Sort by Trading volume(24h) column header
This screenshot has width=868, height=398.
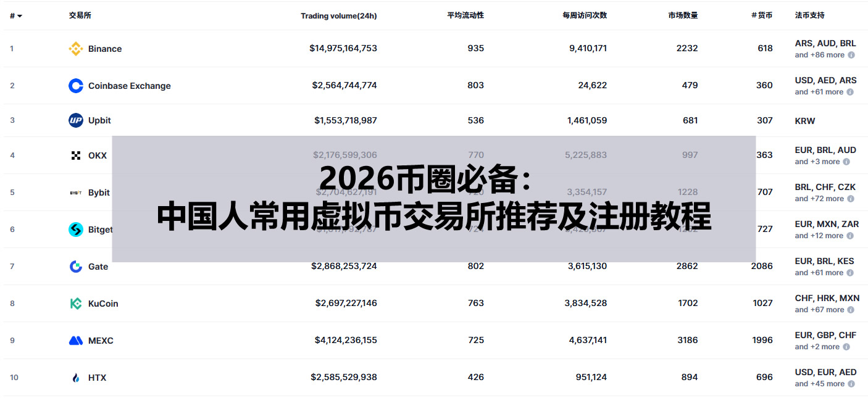[339, 15]
